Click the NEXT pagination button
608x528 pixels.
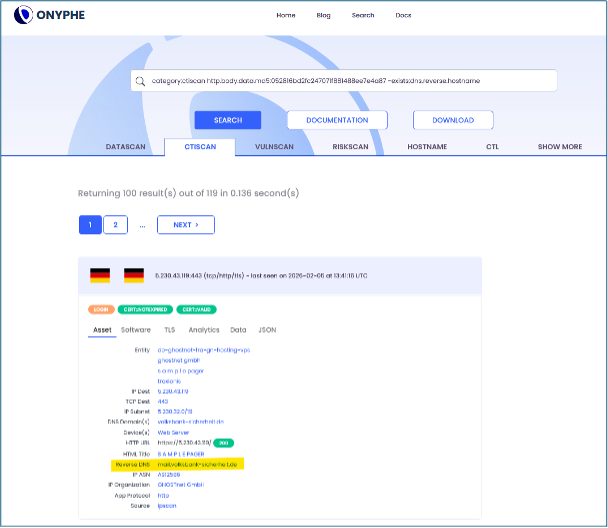[186, 225]
